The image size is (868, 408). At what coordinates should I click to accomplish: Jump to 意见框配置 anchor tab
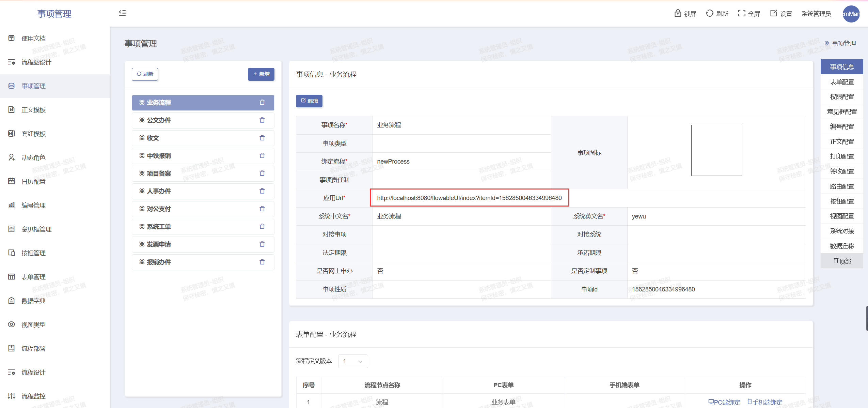click(842, 112)
